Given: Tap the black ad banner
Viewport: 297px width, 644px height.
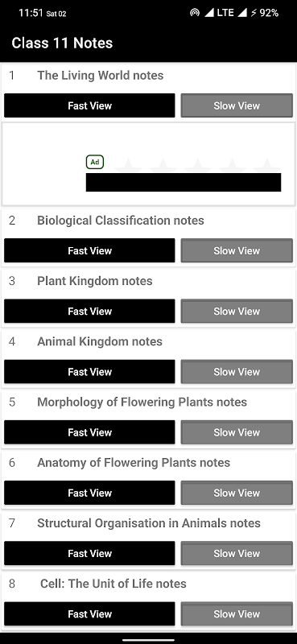Looking at the screenshot, I should 184,182.
